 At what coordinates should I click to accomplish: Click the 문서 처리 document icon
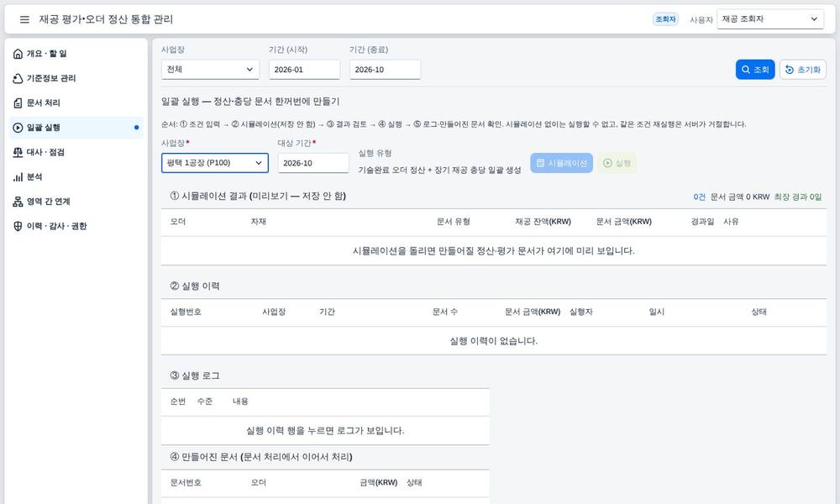(x=18, y=102)
